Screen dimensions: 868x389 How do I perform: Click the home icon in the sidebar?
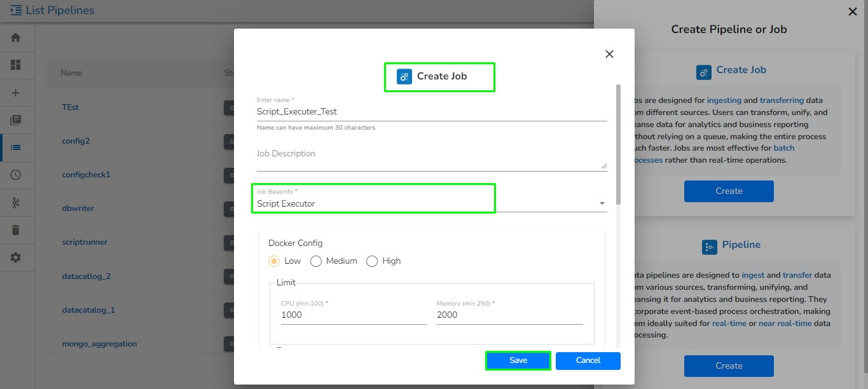pos(16,38)
